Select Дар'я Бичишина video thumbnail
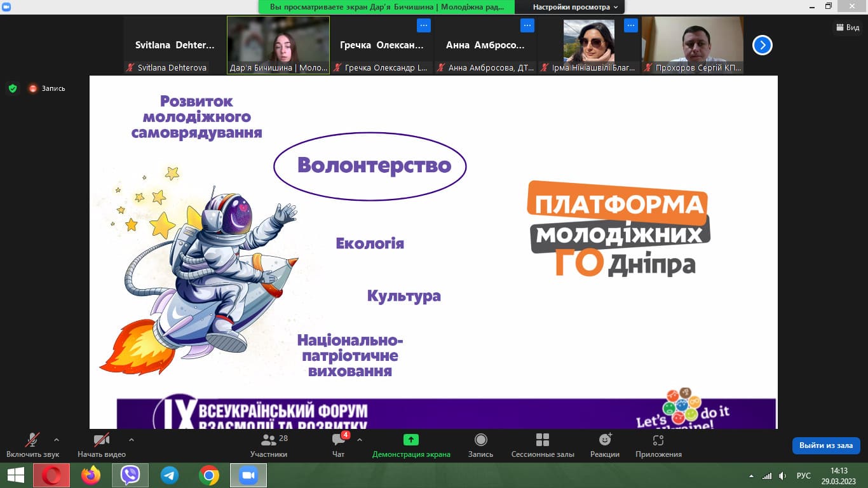Image resolution: width=868 pixels, height=488 pixels. (x=278, y=45)
